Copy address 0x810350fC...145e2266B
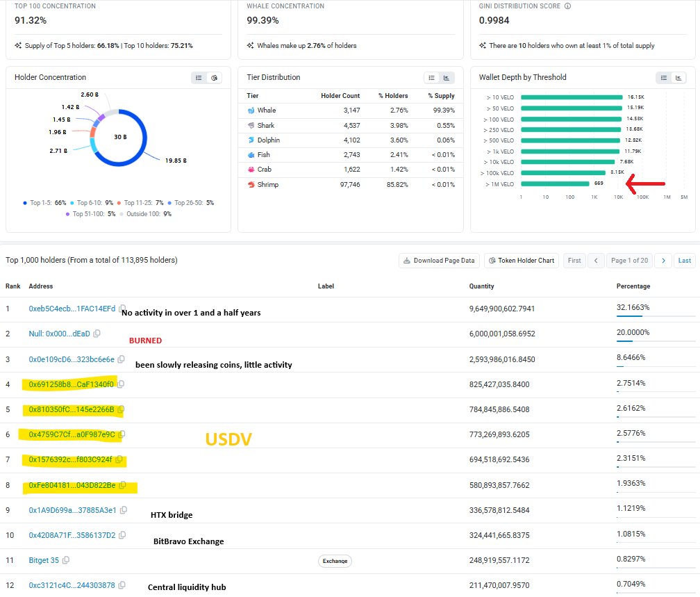Image resolution: width=700 pixels, height=597 pixels. click(x=121, y=409)
